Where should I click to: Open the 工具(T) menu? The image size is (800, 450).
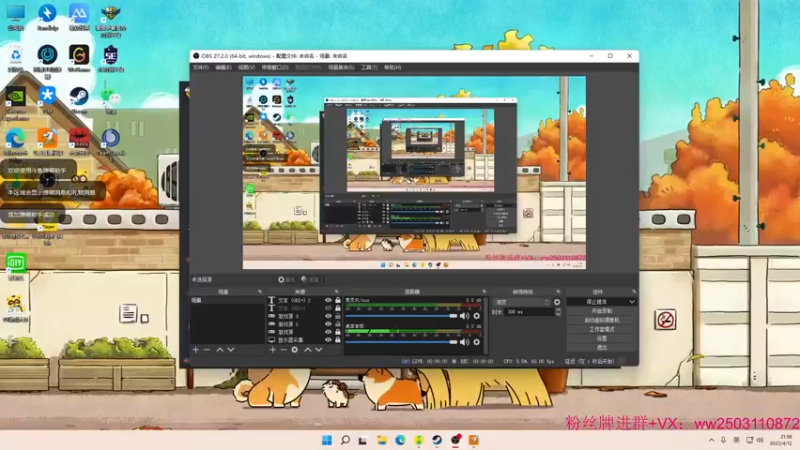(369, 67)
